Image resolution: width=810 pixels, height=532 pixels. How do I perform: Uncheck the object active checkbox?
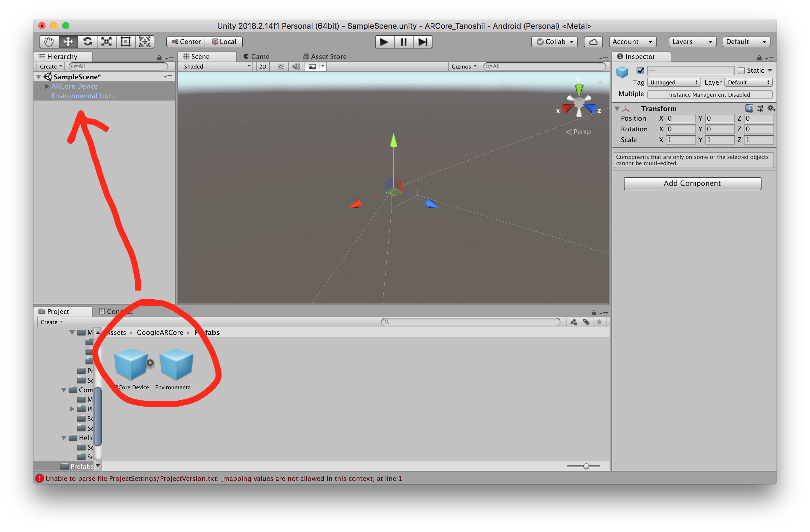click(x=640, y=70)
